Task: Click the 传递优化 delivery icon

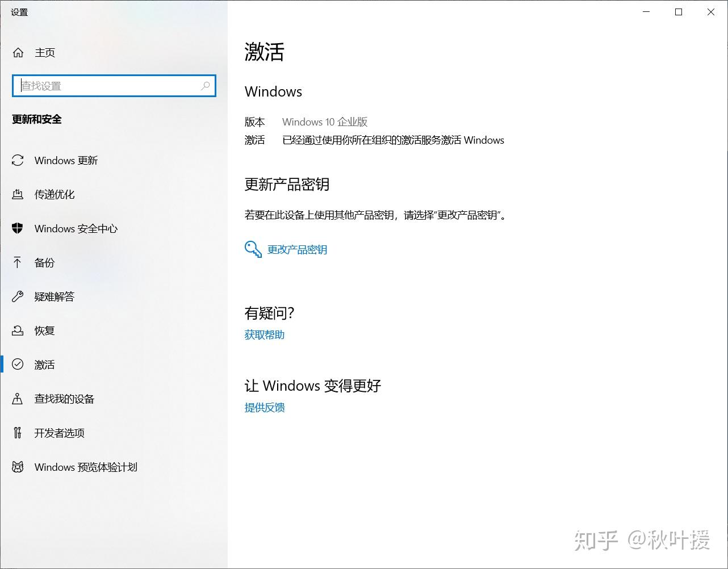Action: [18, 195]
